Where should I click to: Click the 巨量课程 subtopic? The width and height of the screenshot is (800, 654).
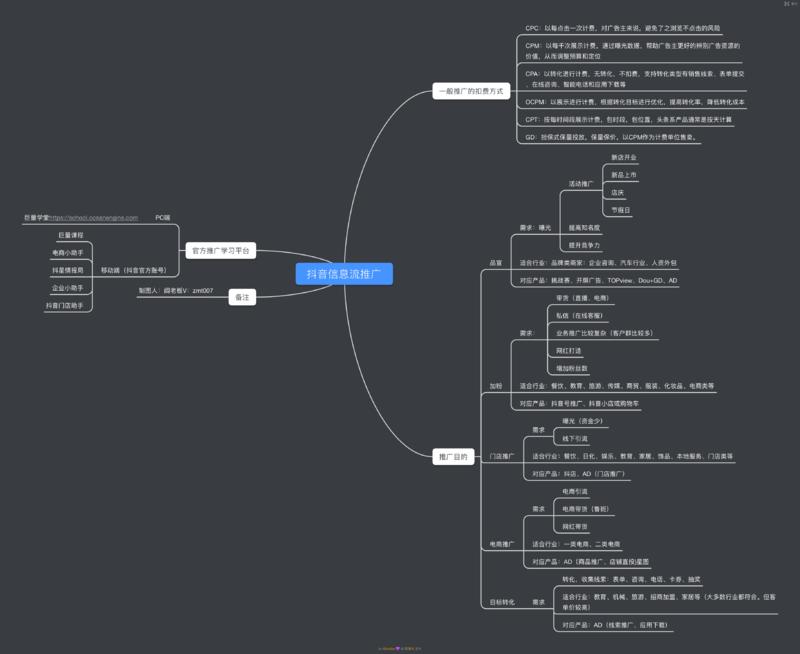coord(71,234)
